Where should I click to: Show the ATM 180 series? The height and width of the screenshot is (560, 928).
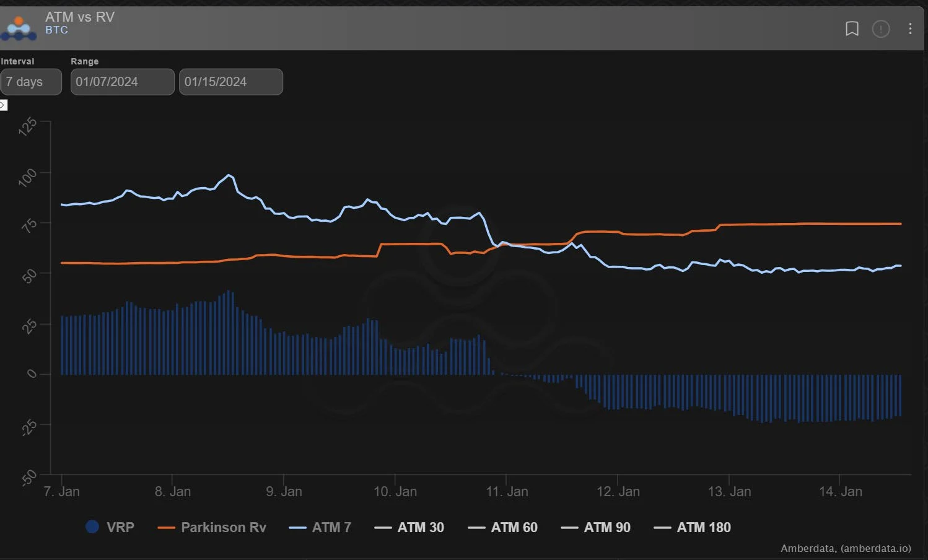693,527
